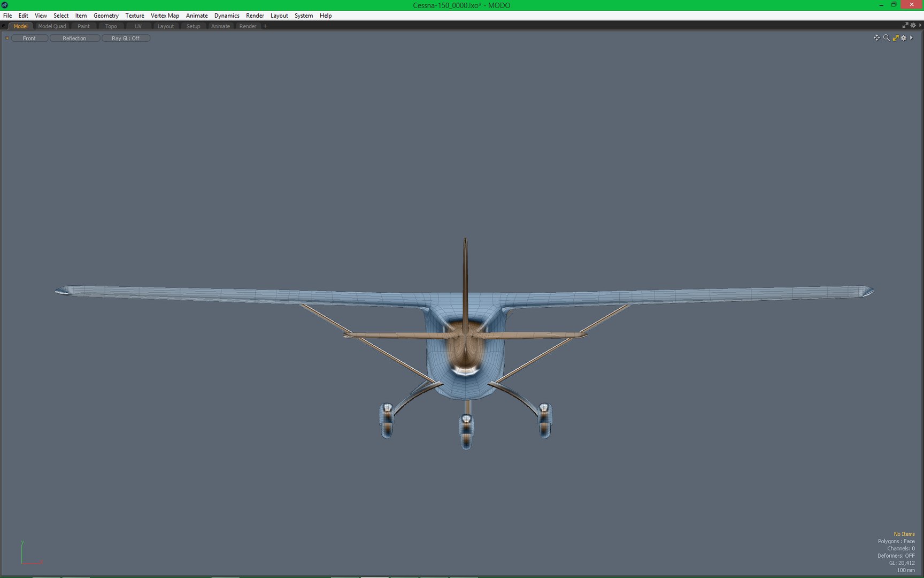
Task: Click the orange viewport lock dot
Action: click(6, 38)
